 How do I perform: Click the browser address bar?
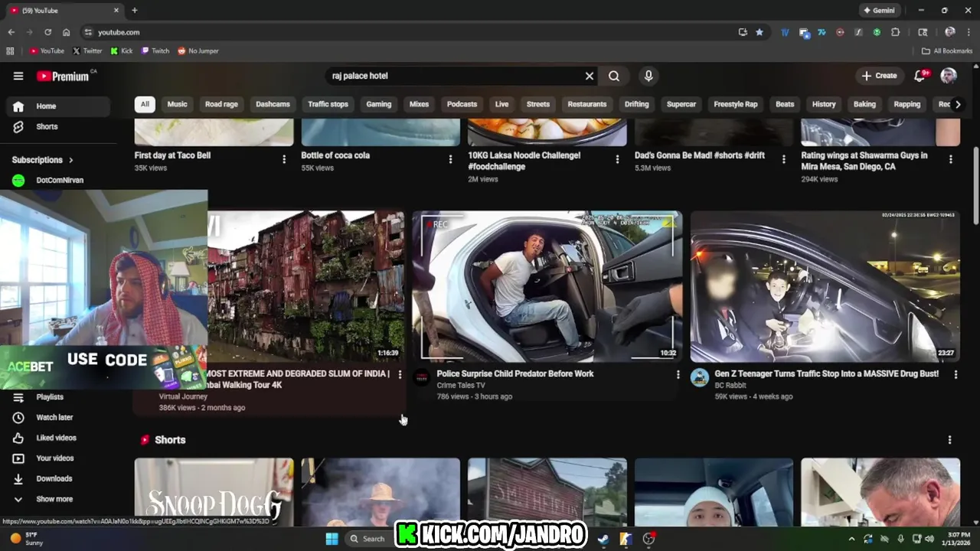[413, 32]
